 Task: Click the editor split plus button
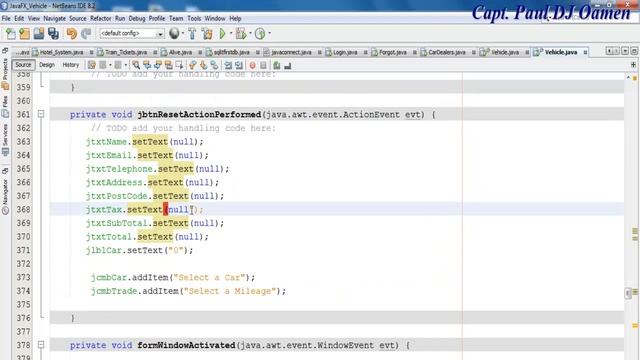point(633,65)
